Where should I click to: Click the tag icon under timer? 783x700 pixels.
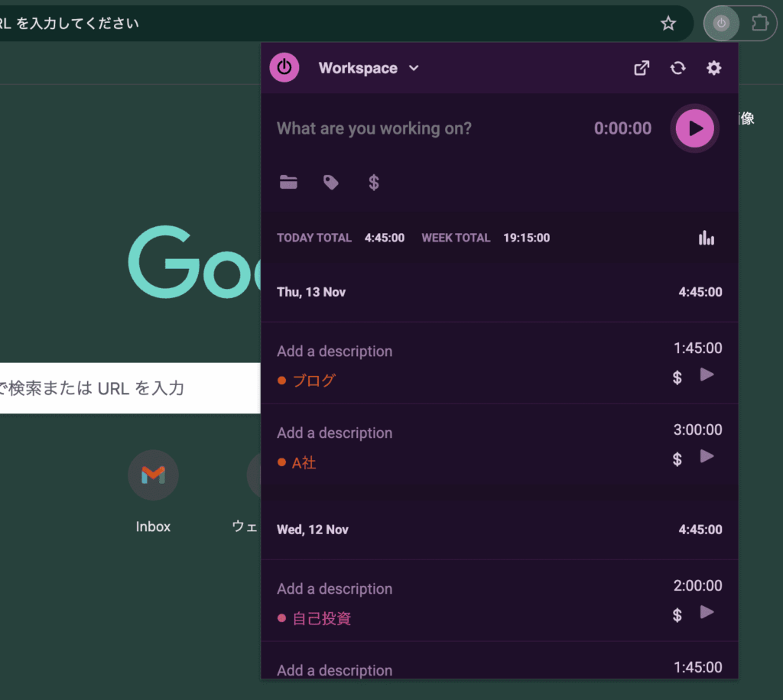tap(331, 182)
